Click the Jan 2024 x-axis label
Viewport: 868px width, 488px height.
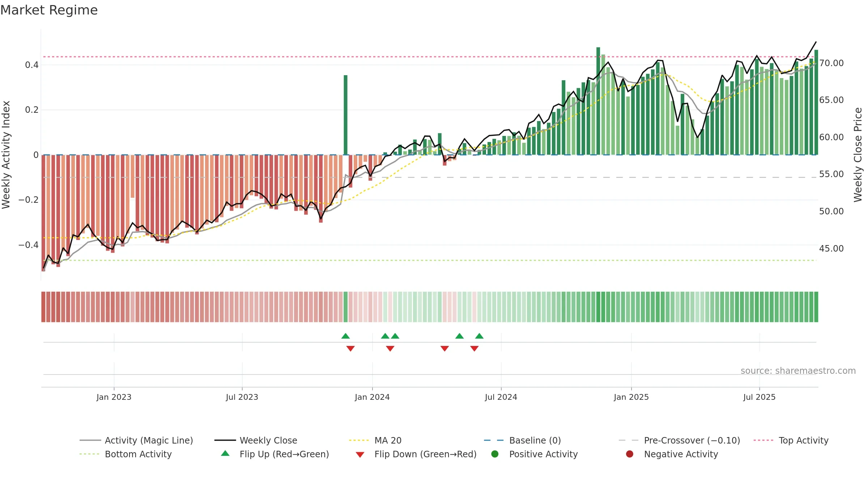pyautogui.click(x=372, y=397)
